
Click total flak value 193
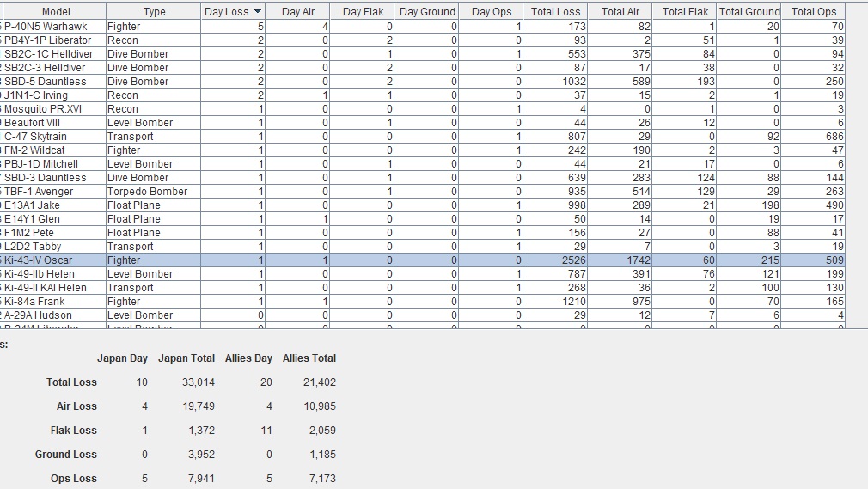685,82
